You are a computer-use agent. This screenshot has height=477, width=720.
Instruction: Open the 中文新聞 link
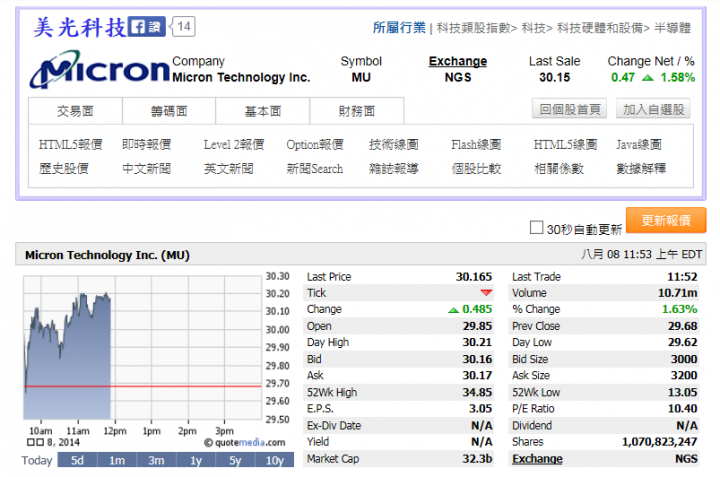pyautogui.click(x=146, y=168)
